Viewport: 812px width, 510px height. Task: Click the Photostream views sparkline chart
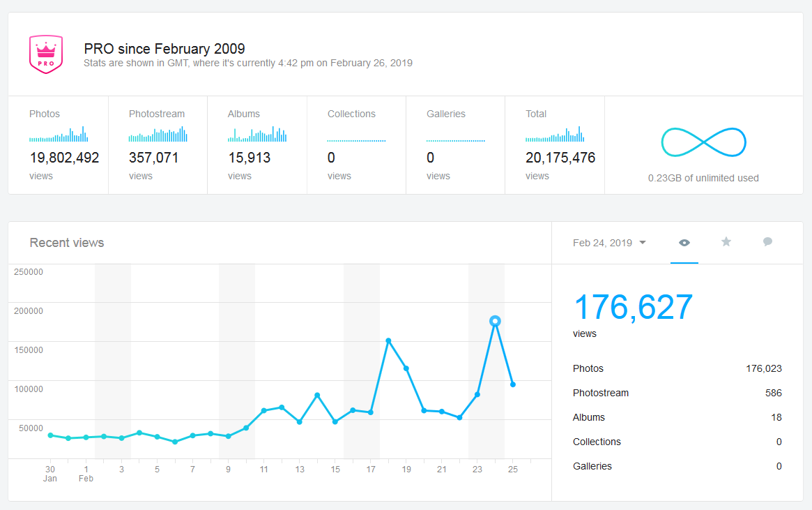click(x=158, y=135)
